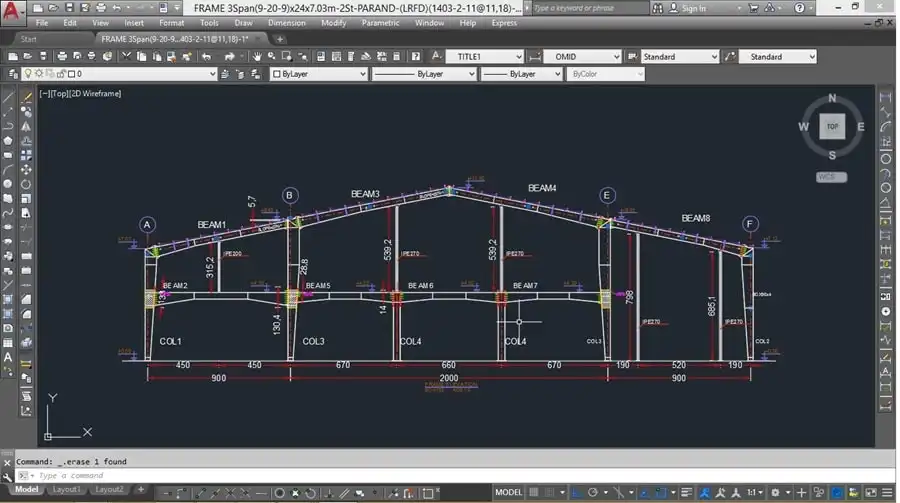Toggle layer 0 on/off light bulb
900x503 pixels.
pos(27,74)
